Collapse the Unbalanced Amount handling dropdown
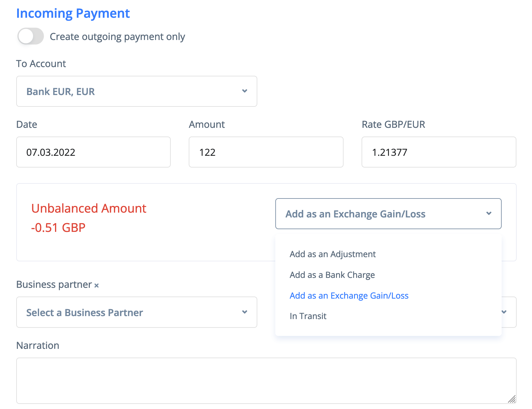This screenshot has width=532, height=409. [x=388, y=214]
